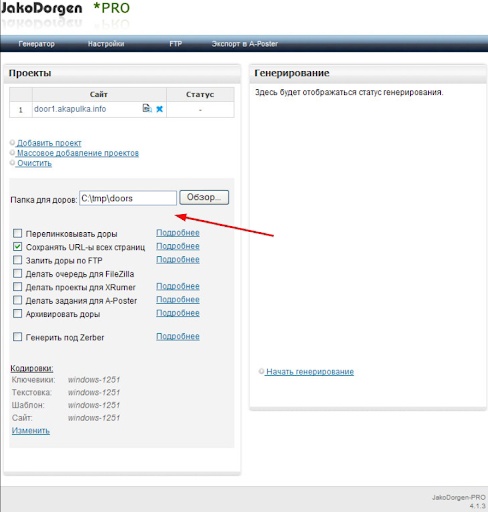Switch to the FTP menu tab
This screenshot has height=512, width=488.
tap(175, 44)
